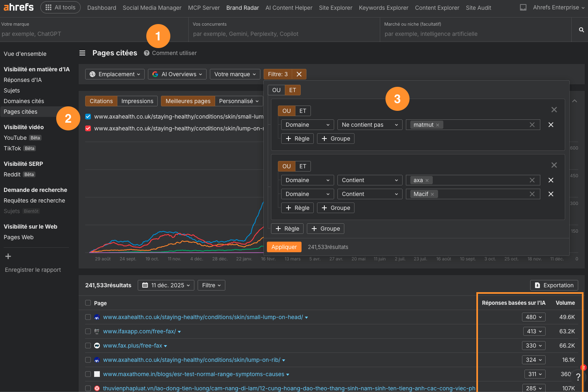This screenshot has width=588, height=392.
Task: Open Site Explorer from top navigation
Action: (335, 8)
